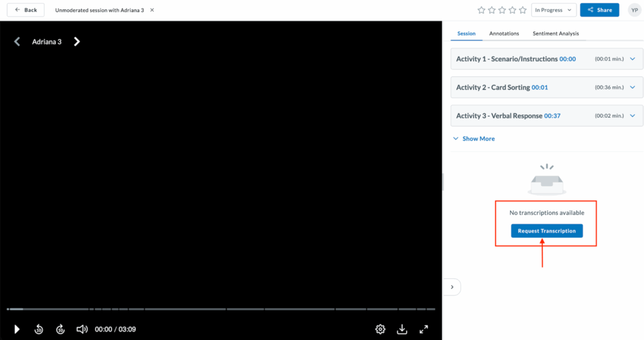Screen dimensions: 644x340
Task: Rate session four stars
Action: click(512, 10)
